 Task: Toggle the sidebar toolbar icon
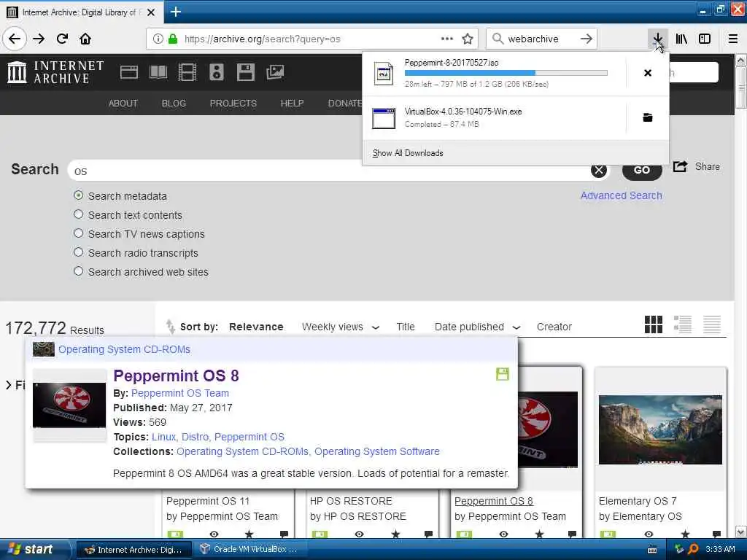click(x=705, y=39)
